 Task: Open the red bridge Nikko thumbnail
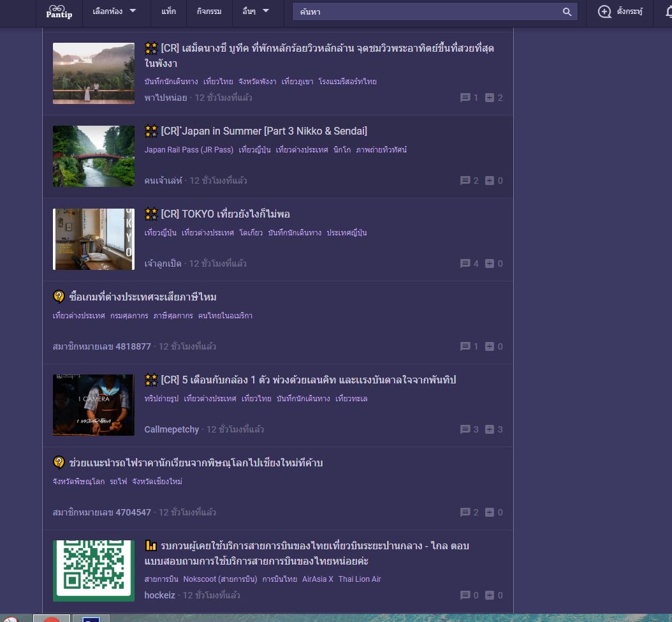click(94, 156)
